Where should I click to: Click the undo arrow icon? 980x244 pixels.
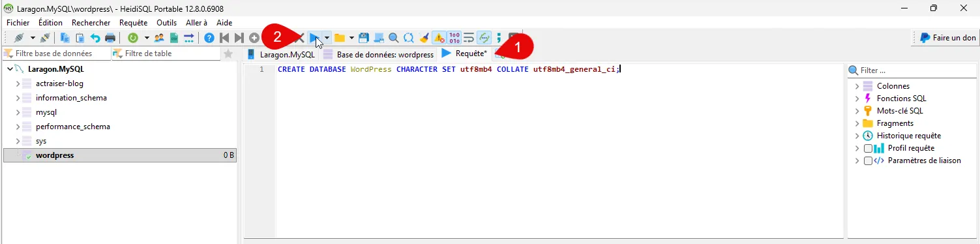95,38
